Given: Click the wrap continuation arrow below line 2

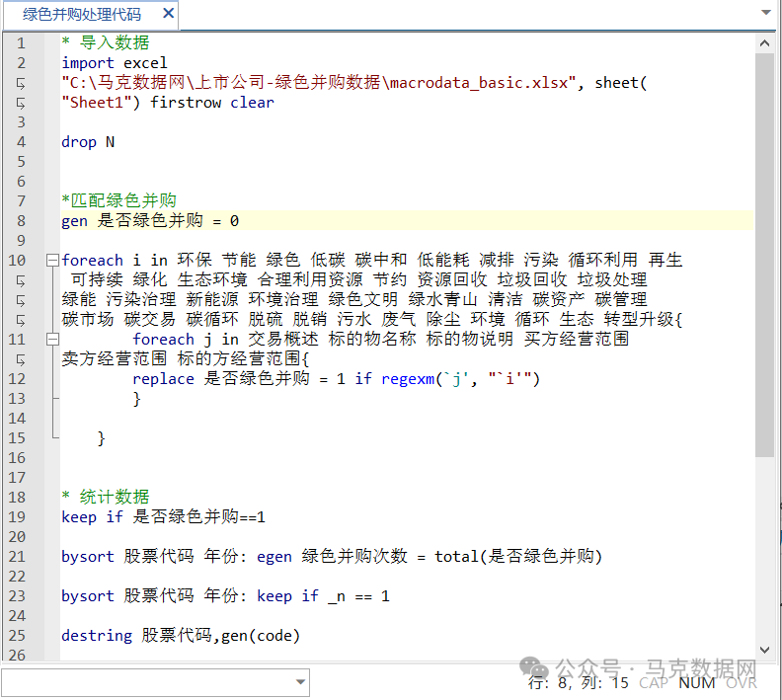Looking at the screenshot, I should (21, 83).
